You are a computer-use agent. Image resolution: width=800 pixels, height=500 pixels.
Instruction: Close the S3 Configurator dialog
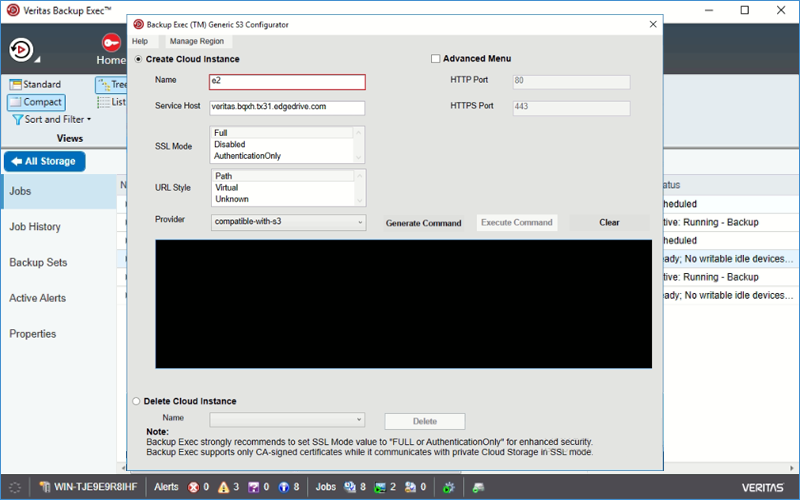(653, 24)
